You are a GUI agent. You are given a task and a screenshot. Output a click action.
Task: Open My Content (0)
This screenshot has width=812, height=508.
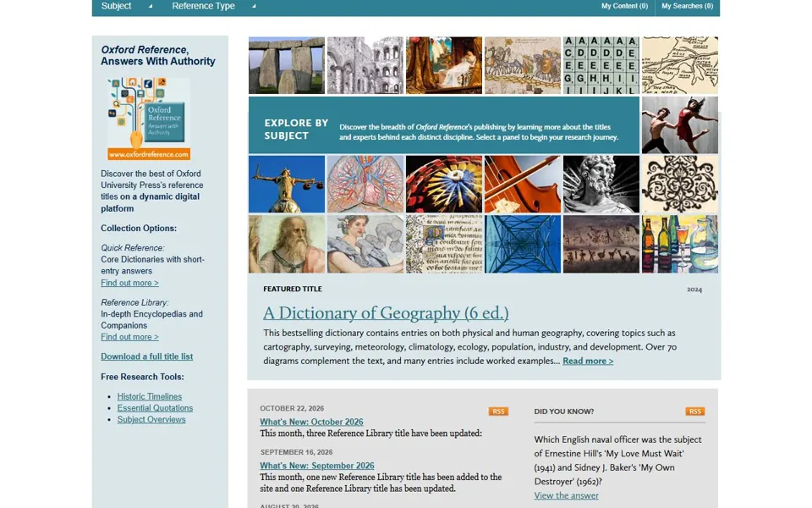click(x=624, y=6)
